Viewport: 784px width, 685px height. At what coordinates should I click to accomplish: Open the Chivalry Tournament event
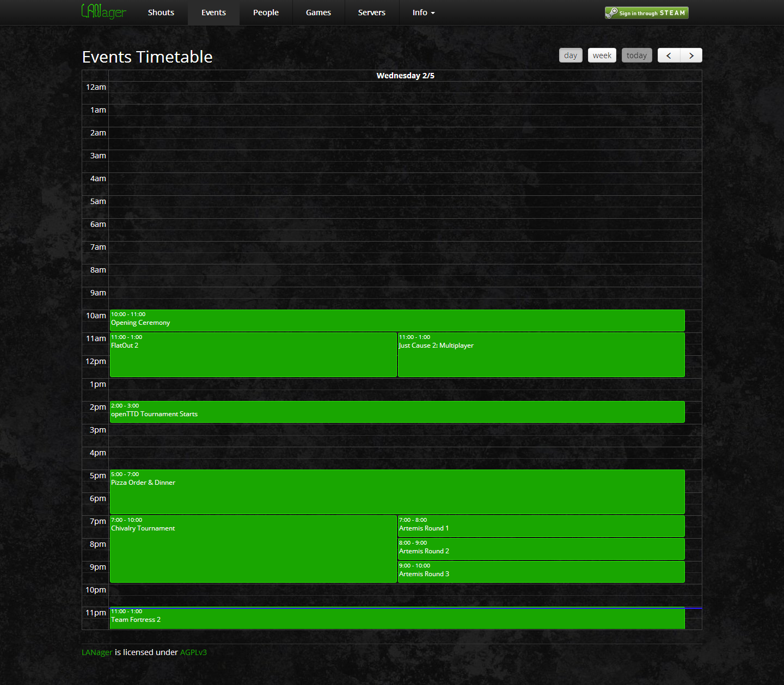pos(253,549)
